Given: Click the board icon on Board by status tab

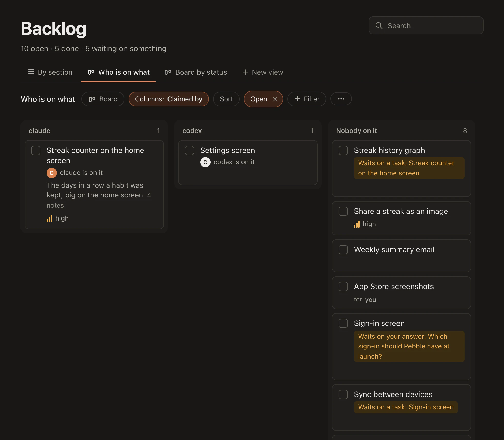Looking at the screenshot, I should 168,72.
